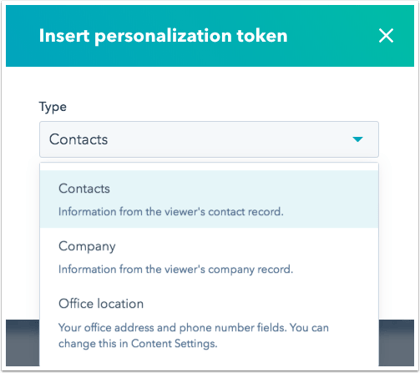Click the viewer's company record description
This screenshot has width=420, height=373.
(176, 269)
